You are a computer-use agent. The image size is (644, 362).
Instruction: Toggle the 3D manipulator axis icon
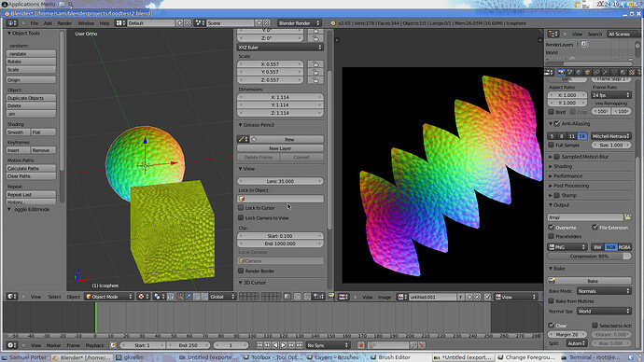tap(180, 297)
